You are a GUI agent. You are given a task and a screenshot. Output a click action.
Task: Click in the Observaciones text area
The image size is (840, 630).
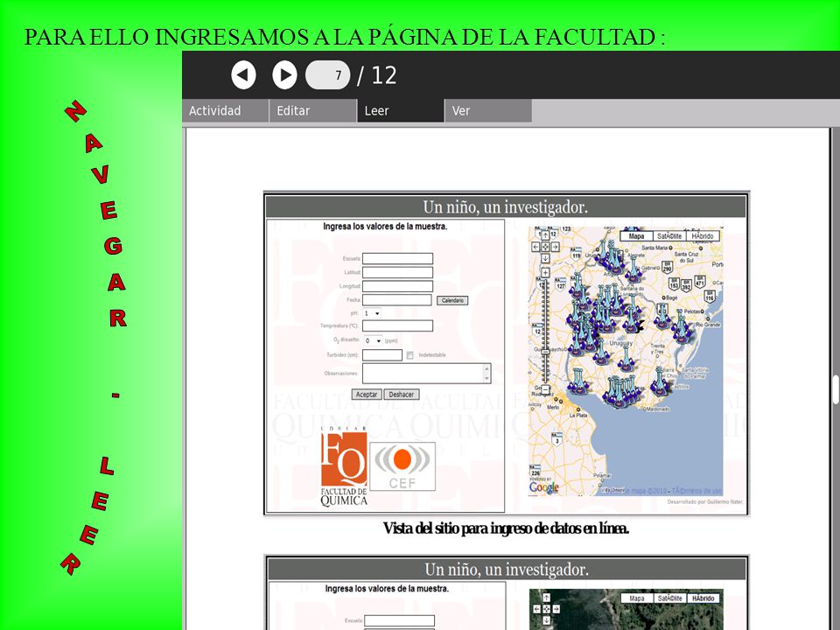click(423, 374)
